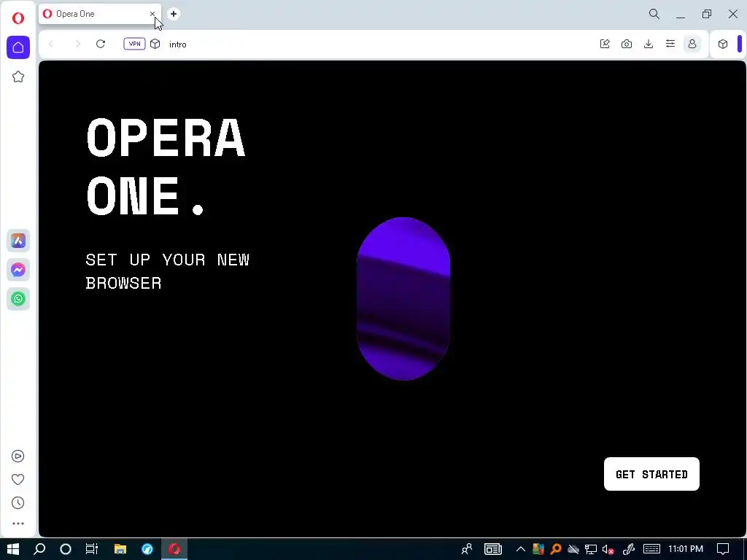Open the touch keyboard tray icon
The image size is (747, 560).
pyautogui.click(x=651, y=548)
